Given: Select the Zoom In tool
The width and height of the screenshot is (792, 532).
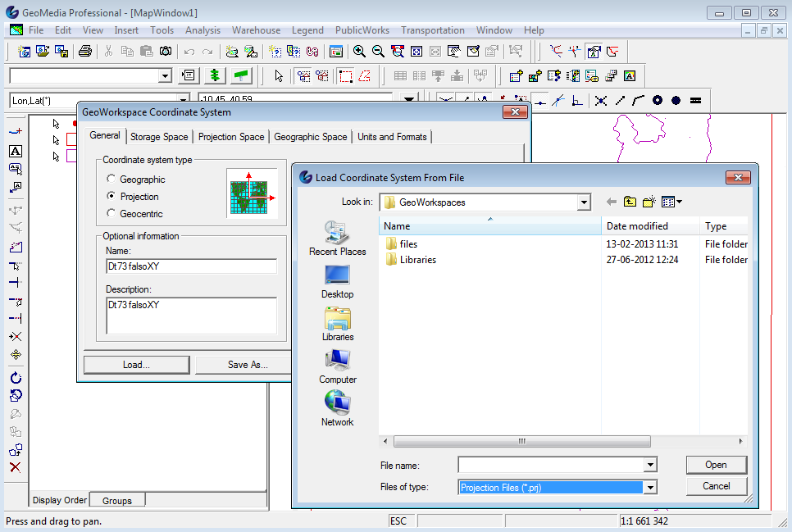Looking at the screenshot, I should pyautogui.click(x=361, y=51).
